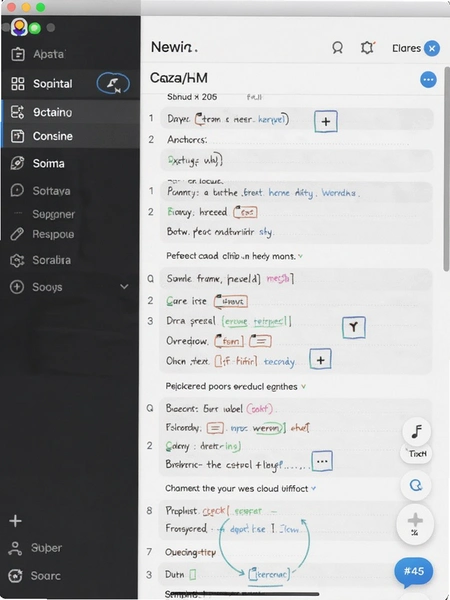Select Sopintal in the sidebar

point(52,83)
